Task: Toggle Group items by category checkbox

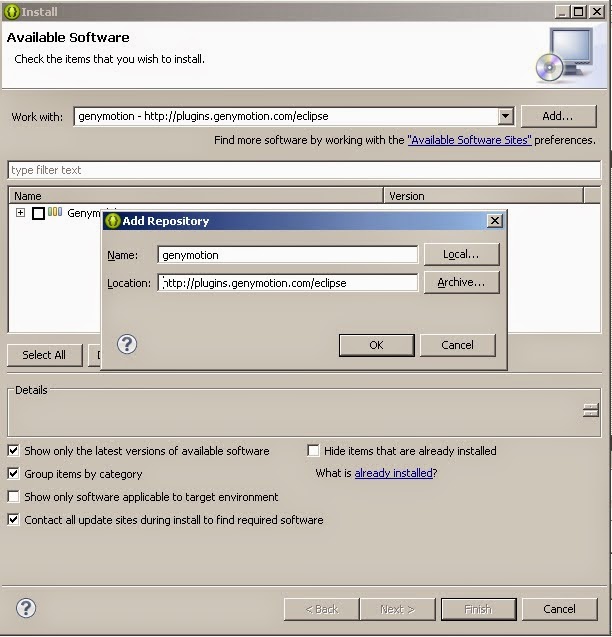Action: [13, 473]
